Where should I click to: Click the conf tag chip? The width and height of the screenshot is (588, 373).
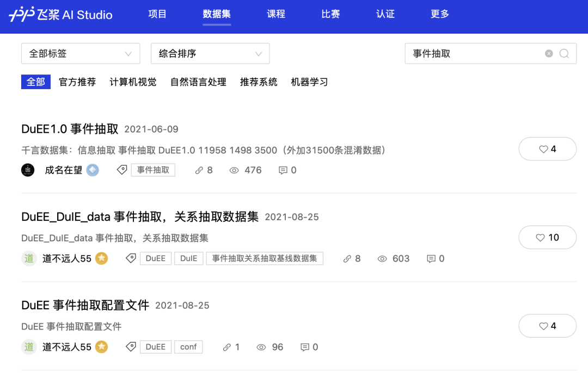[188, 347]
